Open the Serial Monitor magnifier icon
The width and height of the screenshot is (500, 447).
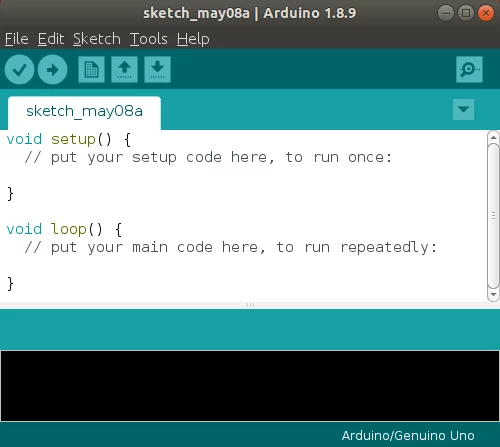click(469, 69)
